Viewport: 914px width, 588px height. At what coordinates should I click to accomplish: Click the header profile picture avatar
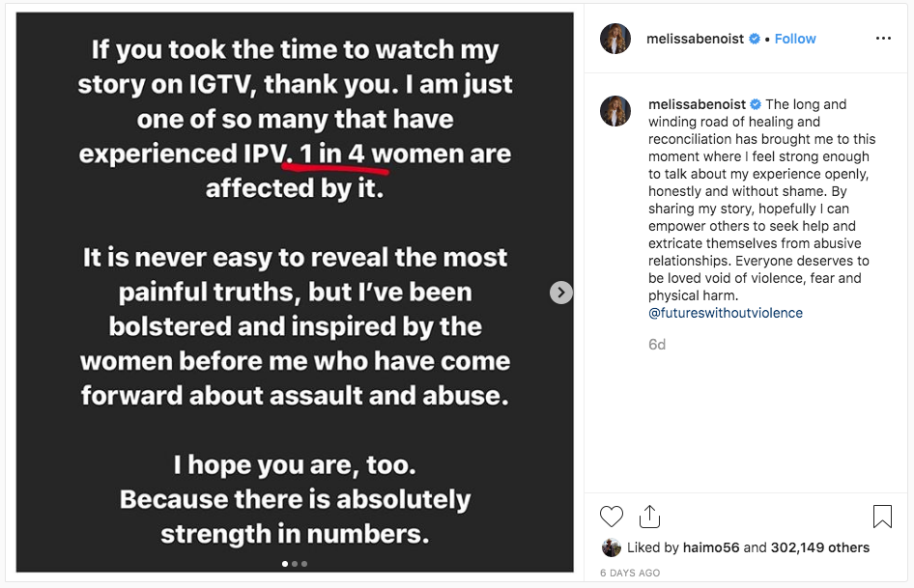click(615, 39)
